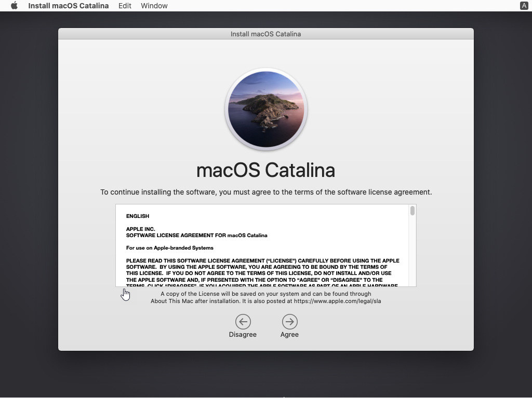
Task: Open the Edit menu
Action: click(125, 6)
